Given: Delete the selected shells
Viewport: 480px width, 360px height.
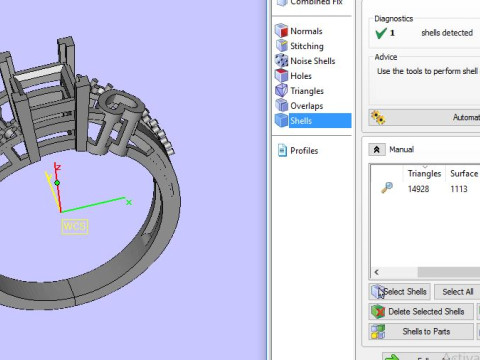Looking at the screenshot, I should [x=421, y=312].
